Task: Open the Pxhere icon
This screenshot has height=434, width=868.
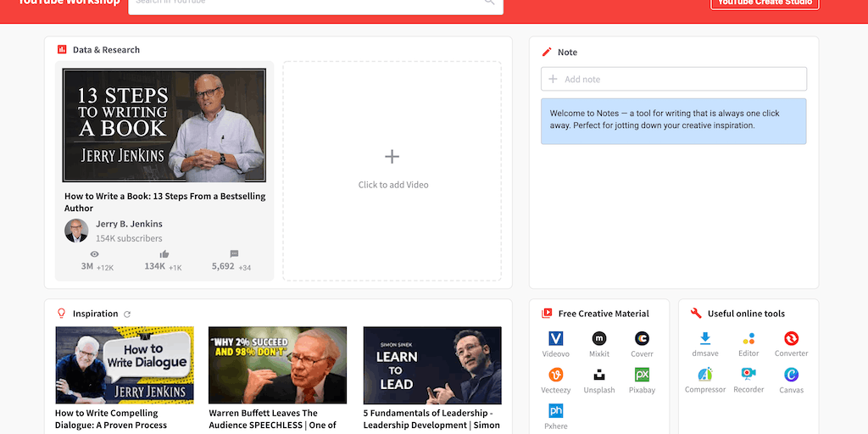Action: pyautogui.click(x=556, y=411)
